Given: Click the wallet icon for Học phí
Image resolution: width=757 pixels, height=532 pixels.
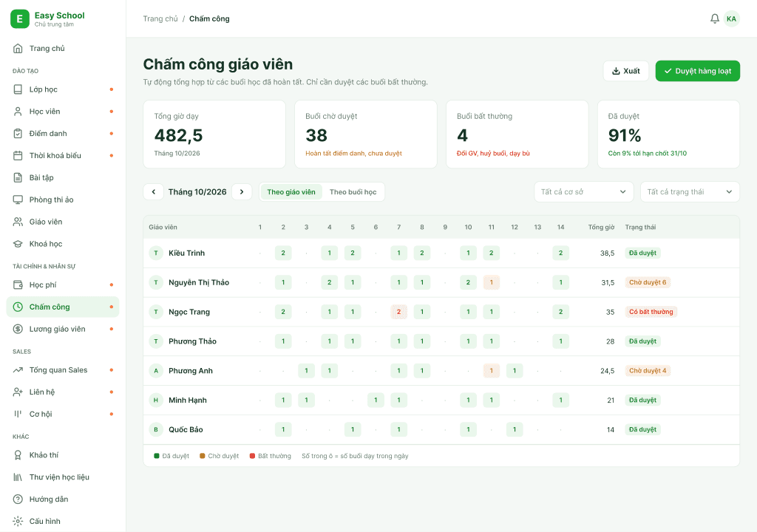Looking at the screenshot, I should tap(18, 284).
